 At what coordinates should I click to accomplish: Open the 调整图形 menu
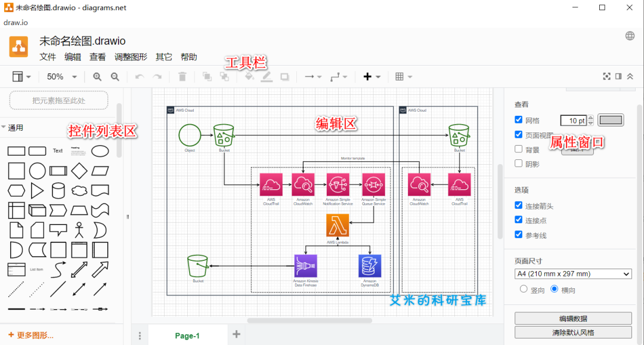click(x=131, y=57)
